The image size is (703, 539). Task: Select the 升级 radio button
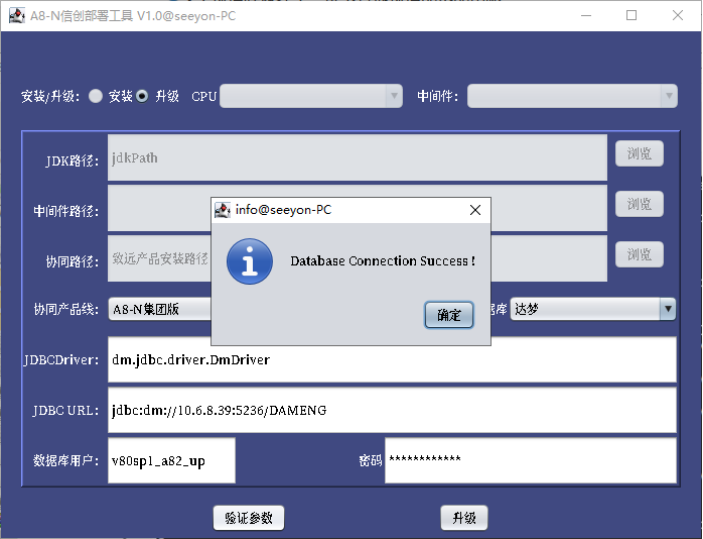[x=142, y=96]
